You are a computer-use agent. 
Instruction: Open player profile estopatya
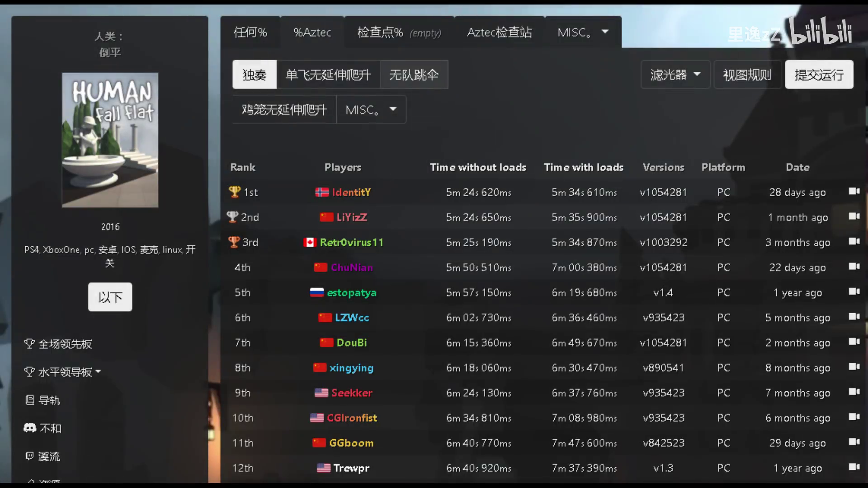[352, 293]
